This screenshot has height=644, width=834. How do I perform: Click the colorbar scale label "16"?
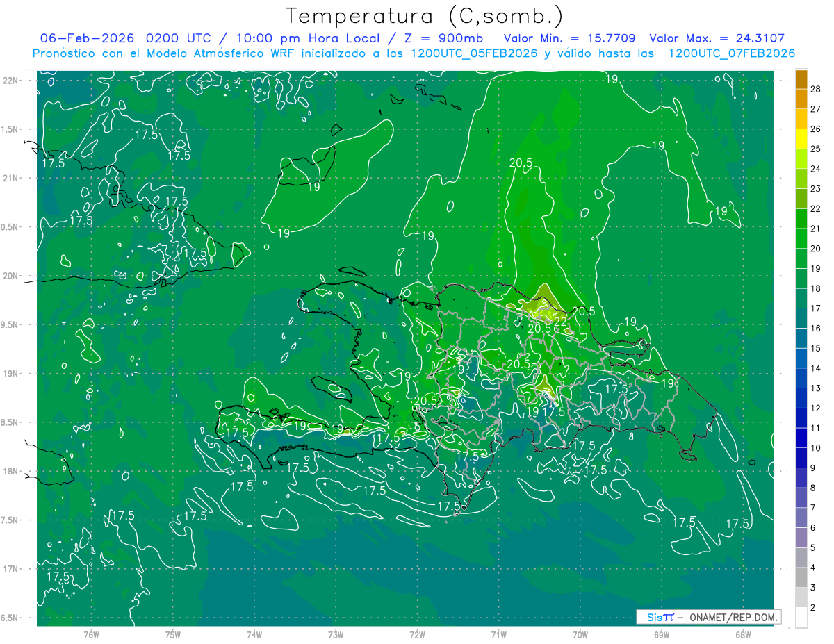click(815, 328)
